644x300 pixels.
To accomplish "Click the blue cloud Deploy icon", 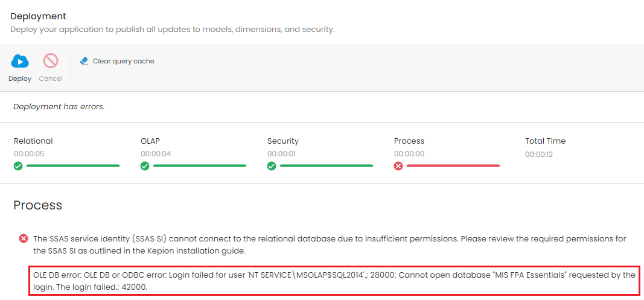I will [20, 61].
